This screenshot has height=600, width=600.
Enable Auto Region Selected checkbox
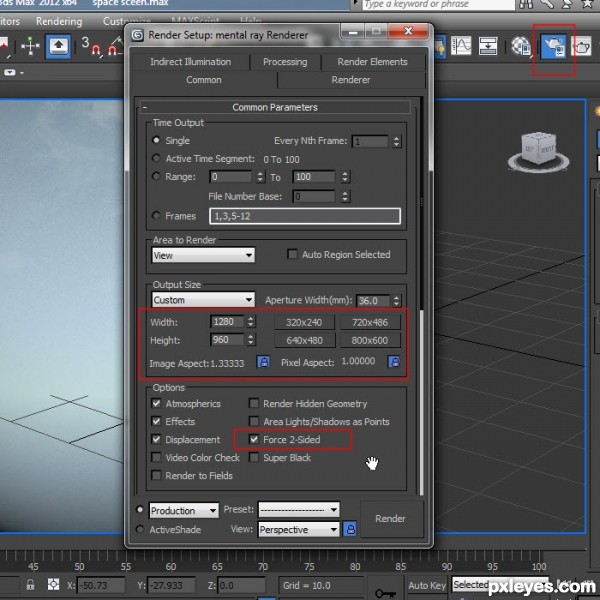(292, 254)
